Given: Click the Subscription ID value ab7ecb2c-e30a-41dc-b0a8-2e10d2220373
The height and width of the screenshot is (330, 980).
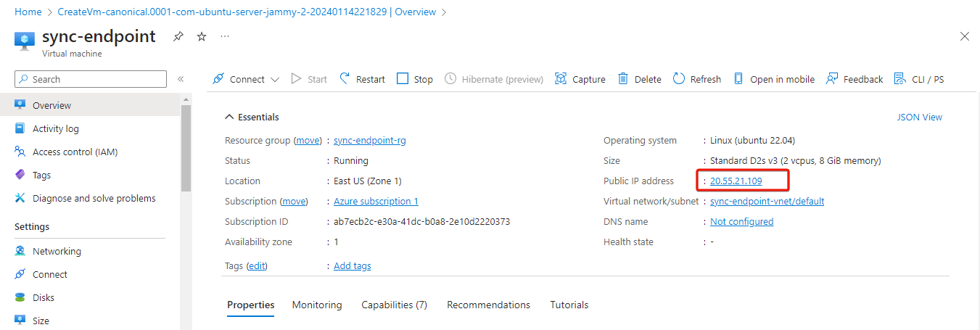Looking at the screenshot, I should coord(421,222).
